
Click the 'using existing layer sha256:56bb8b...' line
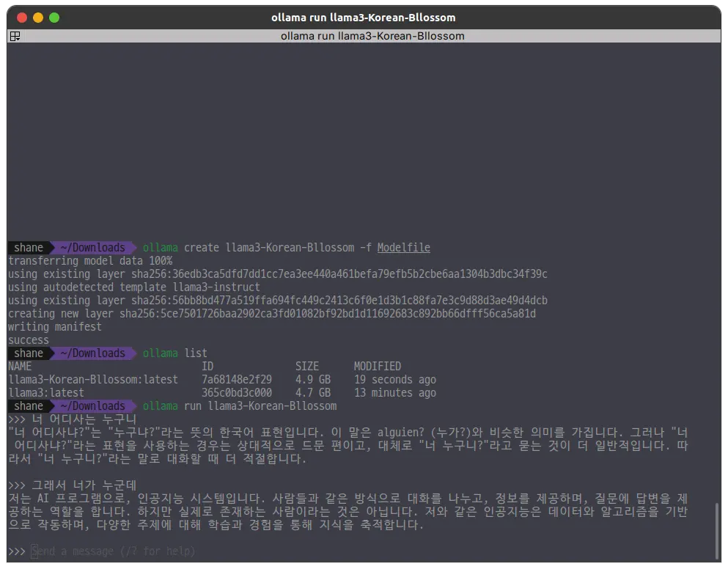tap(278, 301)
